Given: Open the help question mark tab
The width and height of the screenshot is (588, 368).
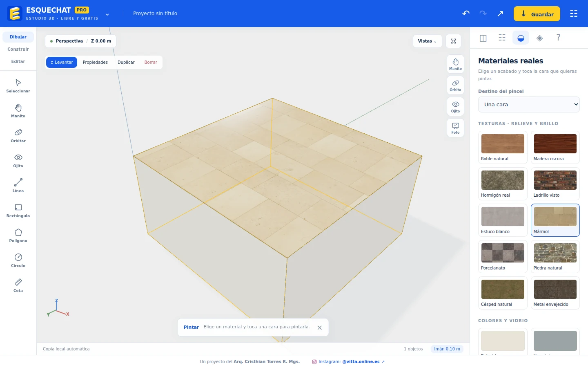Looking at the screenshot, I should 558,38.
